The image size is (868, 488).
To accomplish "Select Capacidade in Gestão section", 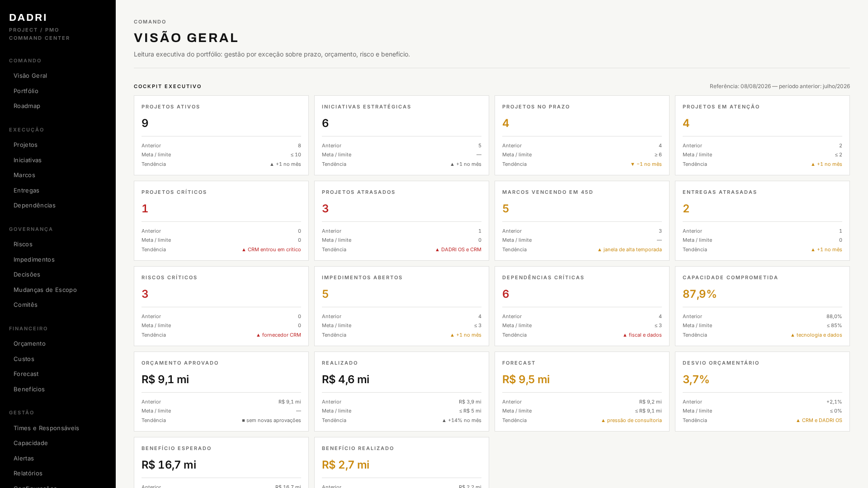I will (x=58, y=443).
